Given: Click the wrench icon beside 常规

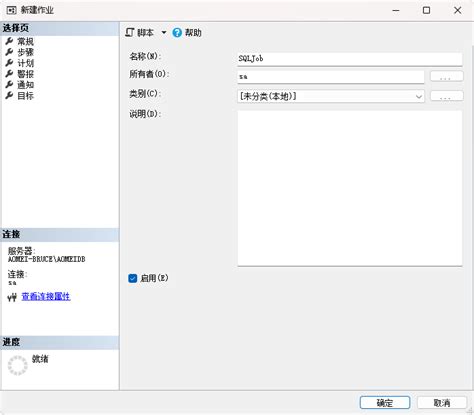Looking at the screenshot, I should tap(9, 41).
